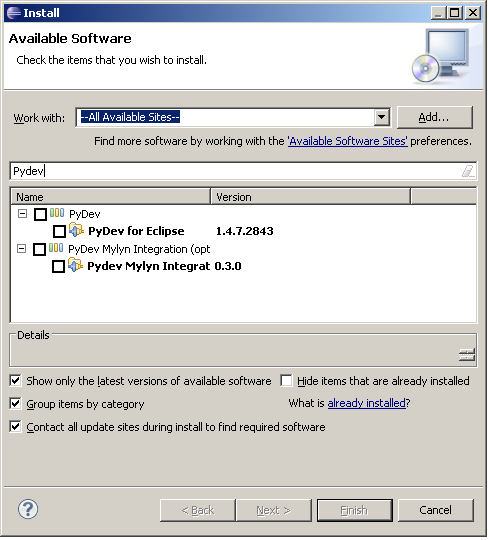
Task: Click the Pydev Mylyn Integrat feature icon
Action: click(x=75, y=265)
